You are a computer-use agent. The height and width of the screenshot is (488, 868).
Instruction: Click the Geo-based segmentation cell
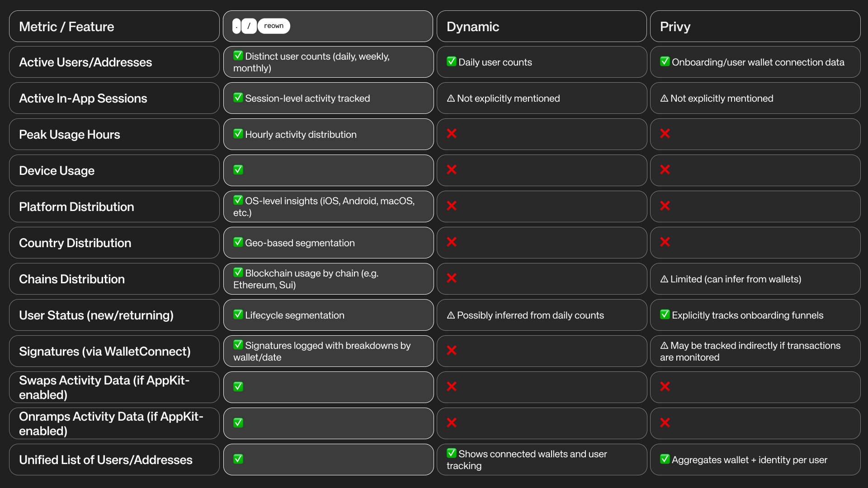(328, 243)
